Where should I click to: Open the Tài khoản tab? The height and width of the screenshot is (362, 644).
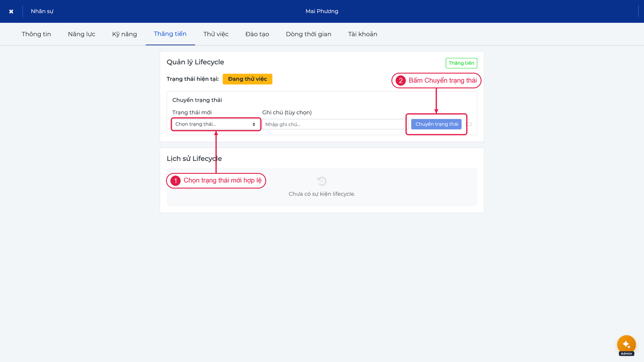coord(363,34)
